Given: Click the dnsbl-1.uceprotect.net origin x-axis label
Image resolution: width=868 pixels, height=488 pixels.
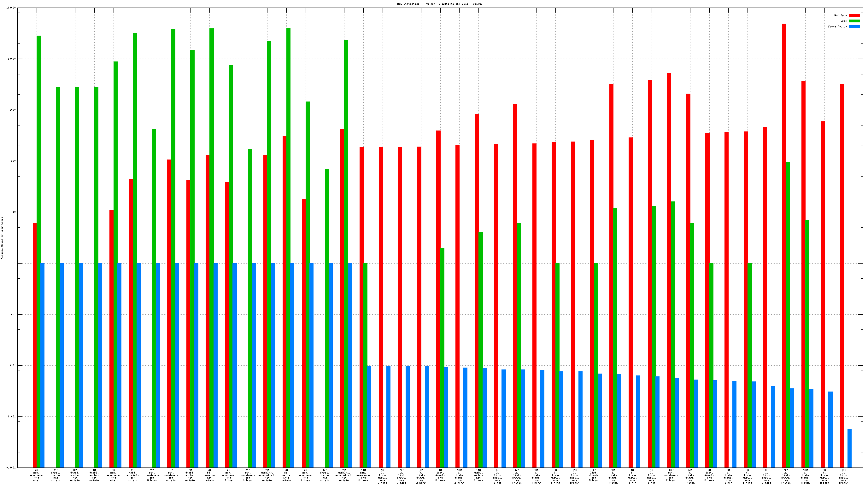Looking at the screenshot, I should [x=344, y=475].
